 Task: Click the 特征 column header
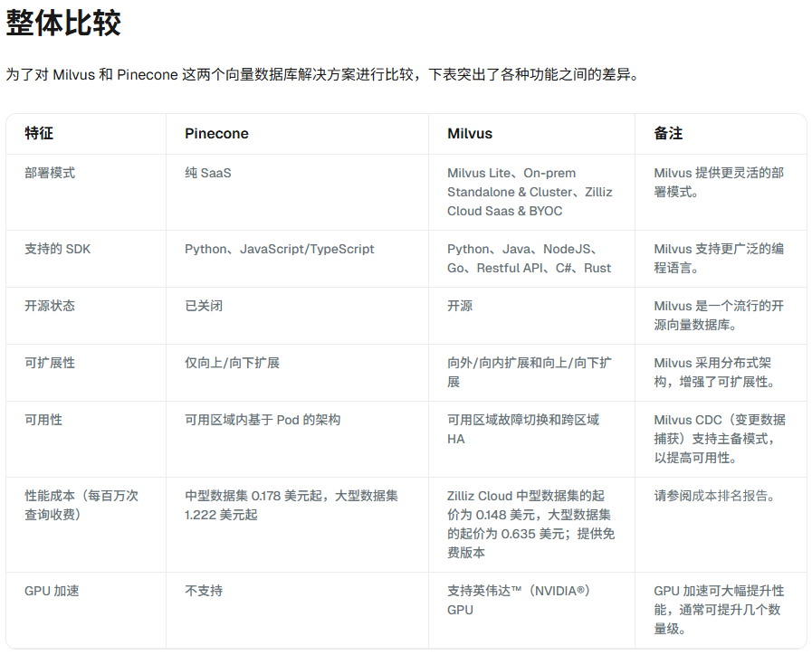tap(39, 134)
